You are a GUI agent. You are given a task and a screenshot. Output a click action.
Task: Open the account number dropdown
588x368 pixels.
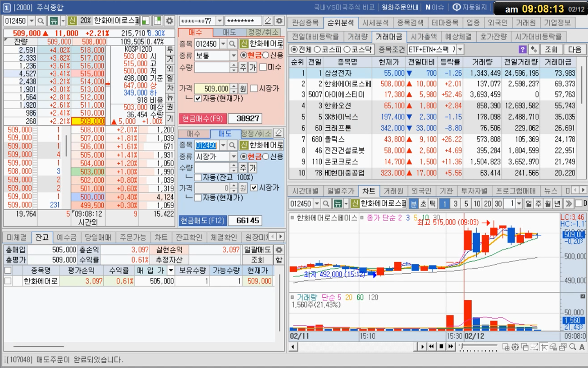(x=220, y=20)
